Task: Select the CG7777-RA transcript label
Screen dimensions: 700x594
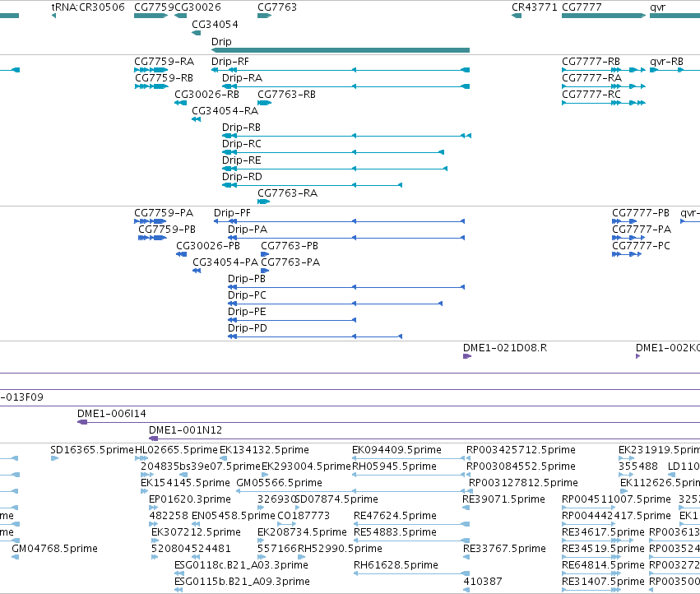Action: click(x=591, y=78)
